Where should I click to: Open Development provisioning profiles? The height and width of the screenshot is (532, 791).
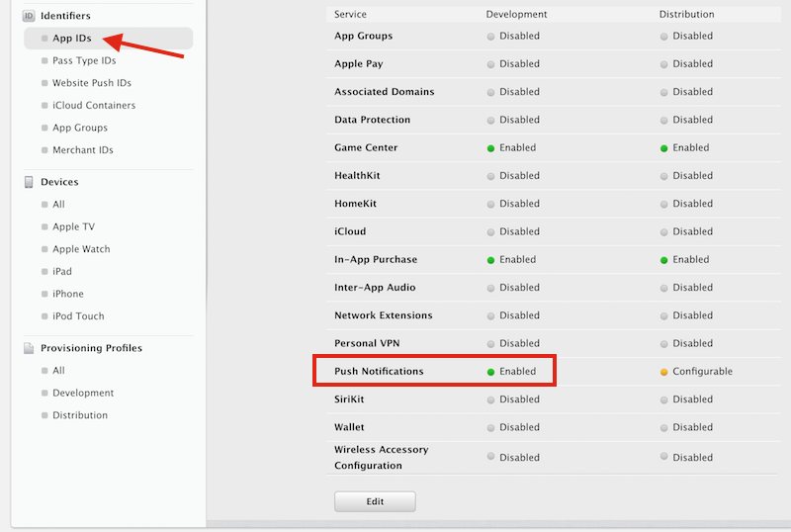[83, 393]
